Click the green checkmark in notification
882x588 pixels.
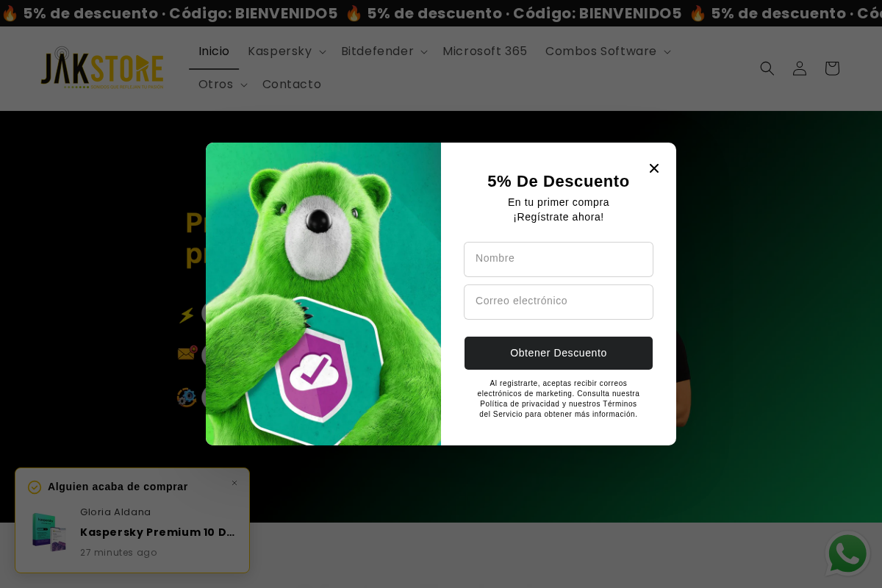pos(35,487)
